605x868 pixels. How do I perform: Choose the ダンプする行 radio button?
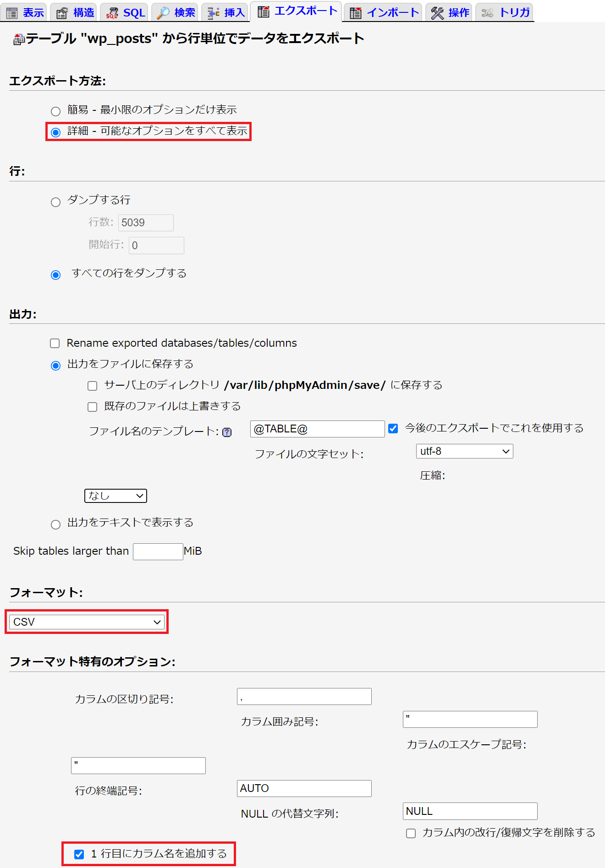(x=55, y=202)
